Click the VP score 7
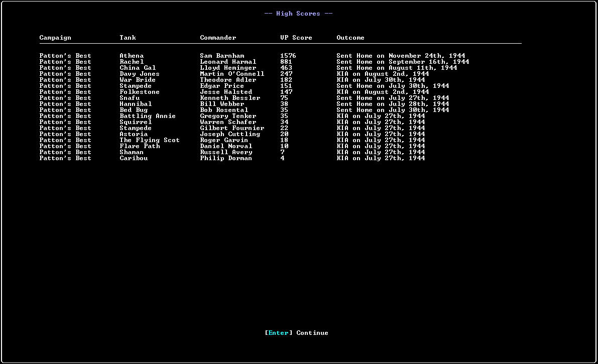 coord(282,152)
